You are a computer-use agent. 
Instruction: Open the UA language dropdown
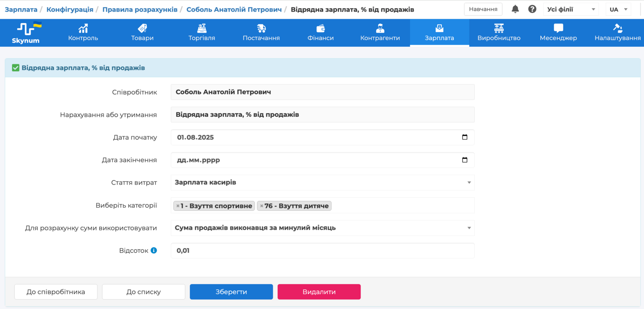(618, 9)
